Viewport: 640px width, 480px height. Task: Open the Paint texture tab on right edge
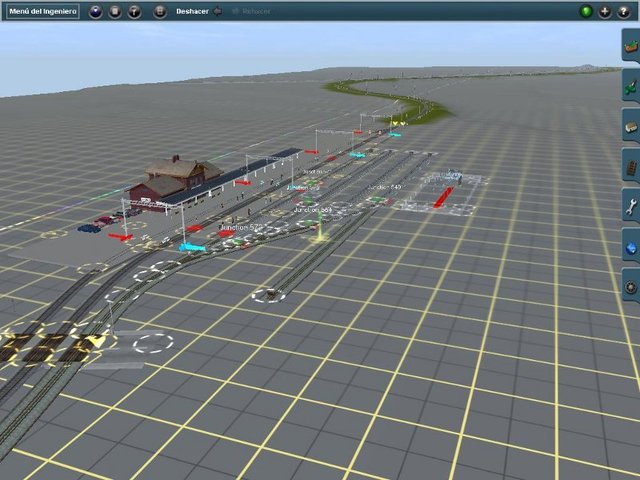[x=631, y=87]
